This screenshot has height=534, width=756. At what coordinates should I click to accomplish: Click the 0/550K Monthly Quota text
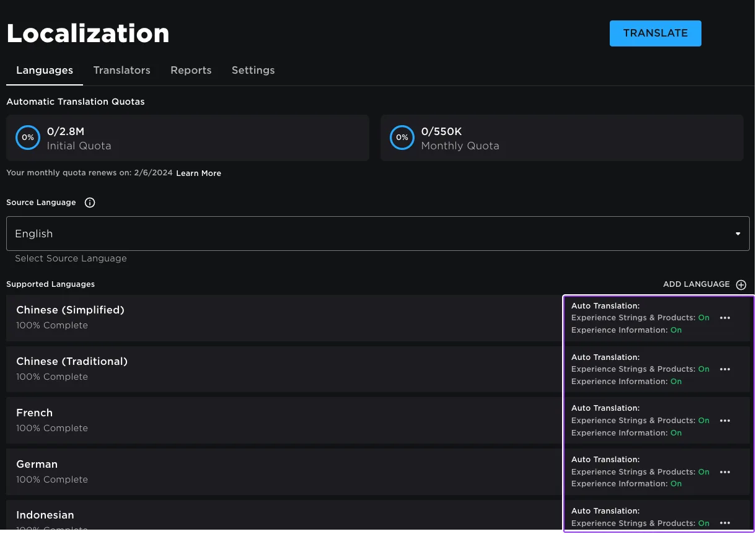click(460, 139)
